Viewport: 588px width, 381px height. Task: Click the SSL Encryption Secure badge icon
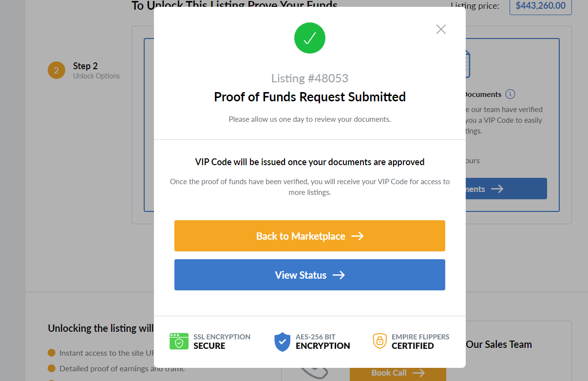(x=179, y=341)
